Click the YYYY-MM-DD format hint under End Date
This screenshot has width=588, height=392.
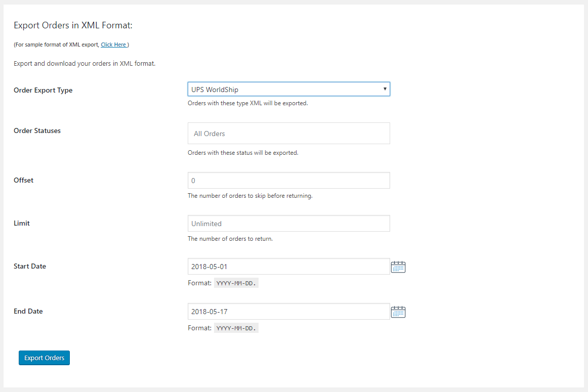point(236,328)
